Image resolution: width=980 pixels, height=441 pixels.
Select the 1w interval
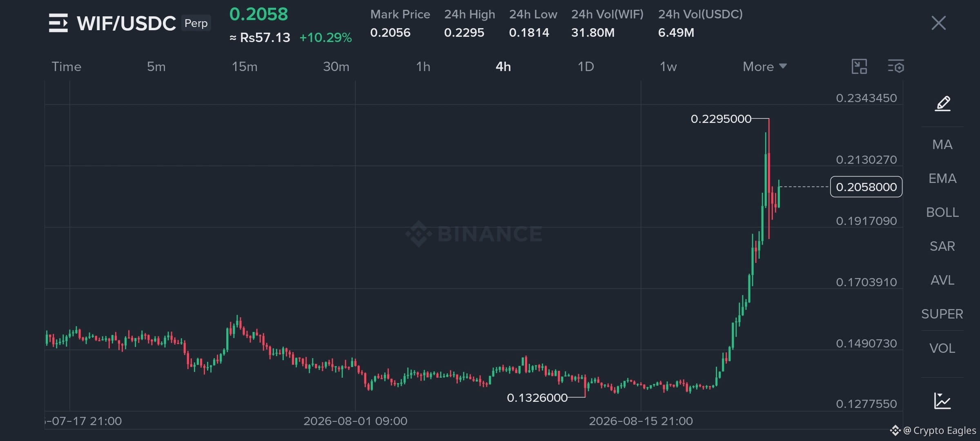[x=668, y=67]
